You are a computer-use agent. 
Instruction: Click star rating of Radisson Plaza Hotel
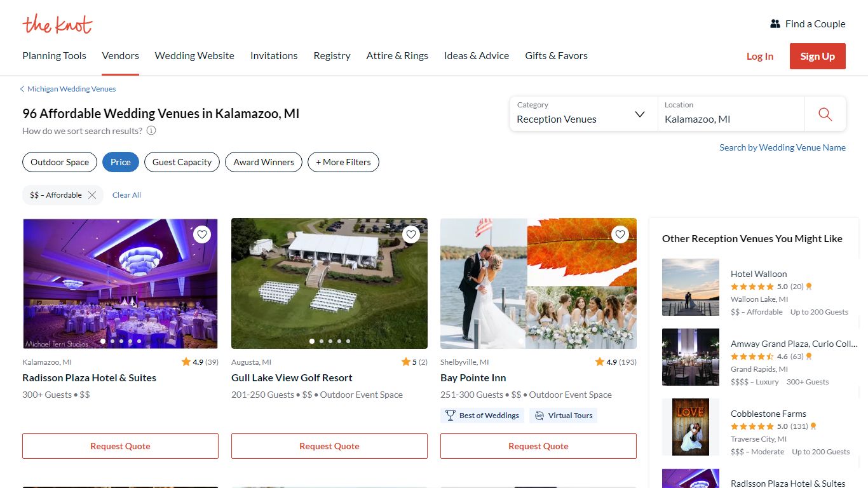coord(200,362)
